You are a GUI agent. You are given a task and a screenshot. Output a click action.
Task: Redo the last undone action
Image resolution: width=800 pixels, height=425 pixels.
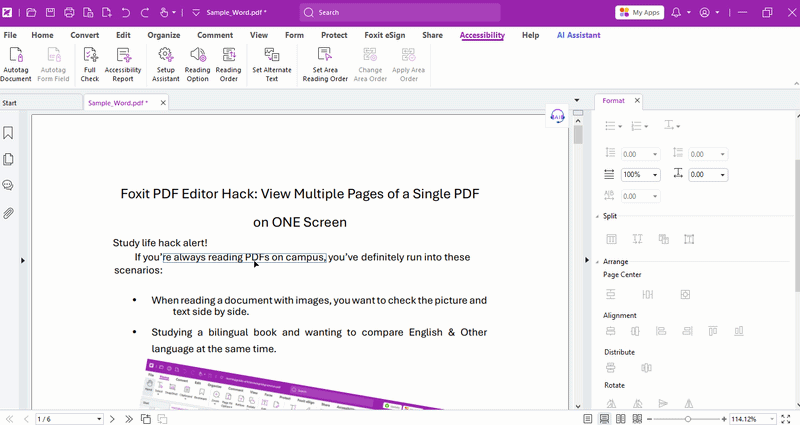click(x=144, y=12)
